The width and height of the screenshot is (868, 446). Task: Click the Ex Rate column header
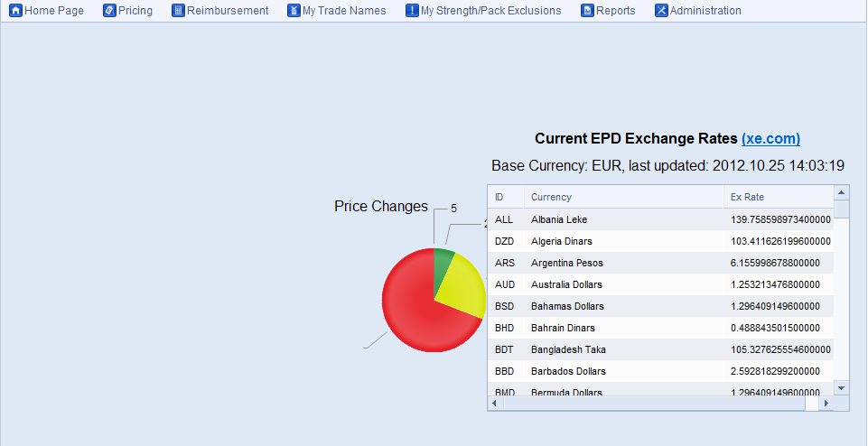point(748,197)
